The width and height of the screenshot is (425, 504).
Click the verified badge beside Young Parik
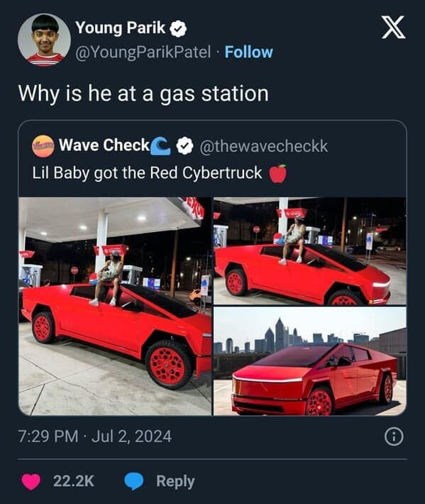click(178, 29)
